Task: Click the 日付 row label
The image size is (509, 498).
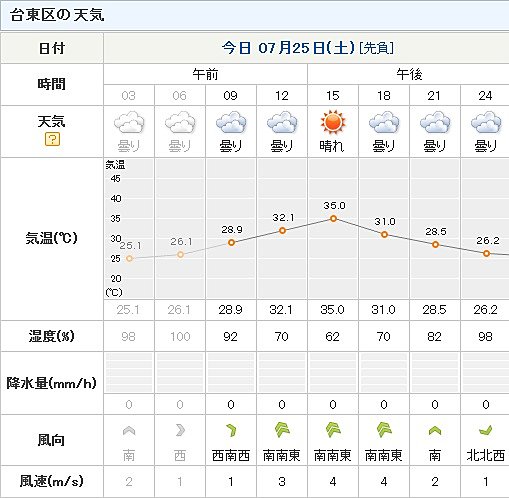Action: [52, 48]
